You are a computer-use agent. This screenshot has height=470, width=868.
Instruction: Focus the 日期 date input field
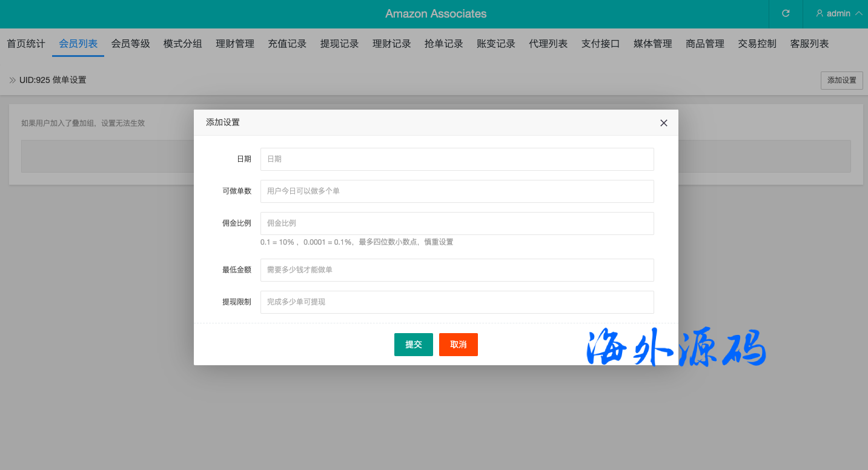click(457, 159)
